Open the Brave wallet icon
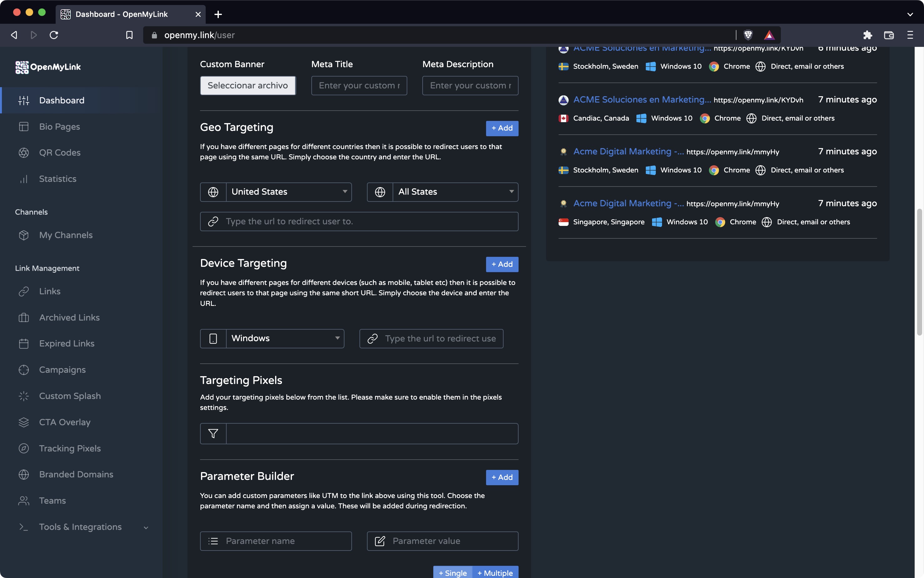This screenshot has height=578, width=924. (x=889, y=35)
